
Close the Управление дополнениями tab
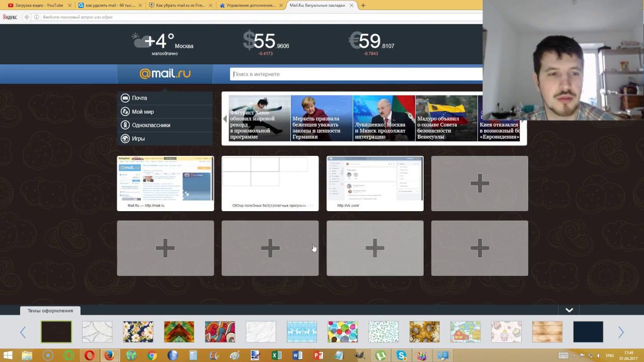281,6
